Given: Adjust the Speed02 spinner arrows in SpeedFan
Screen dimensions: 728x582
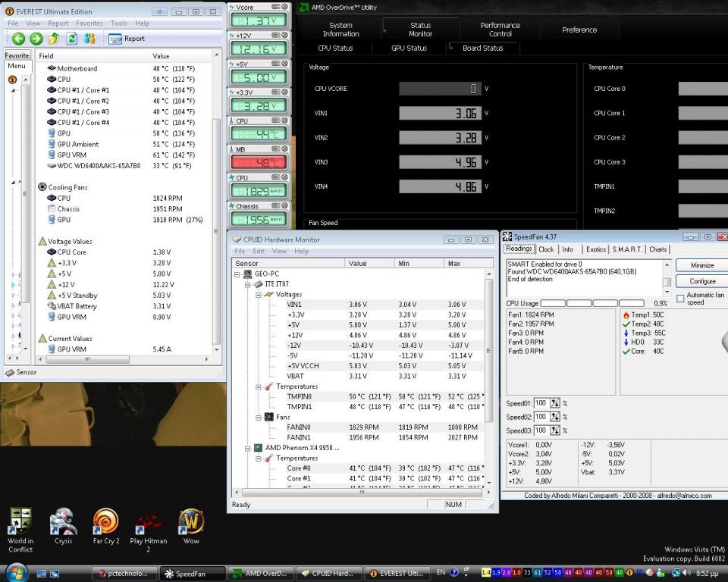Looking at the screenshot, I should pos(555,417).
